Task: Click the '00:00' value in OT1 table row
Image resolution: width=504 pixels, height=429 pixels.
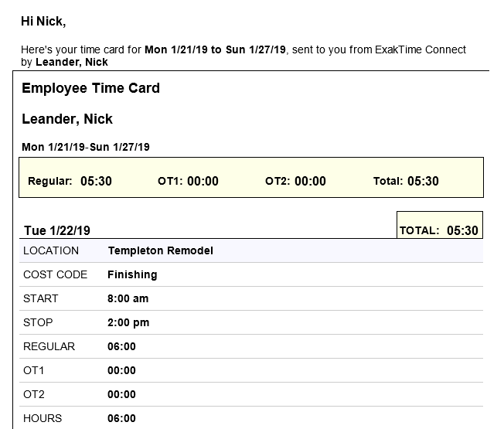Action: click(121, 370)
